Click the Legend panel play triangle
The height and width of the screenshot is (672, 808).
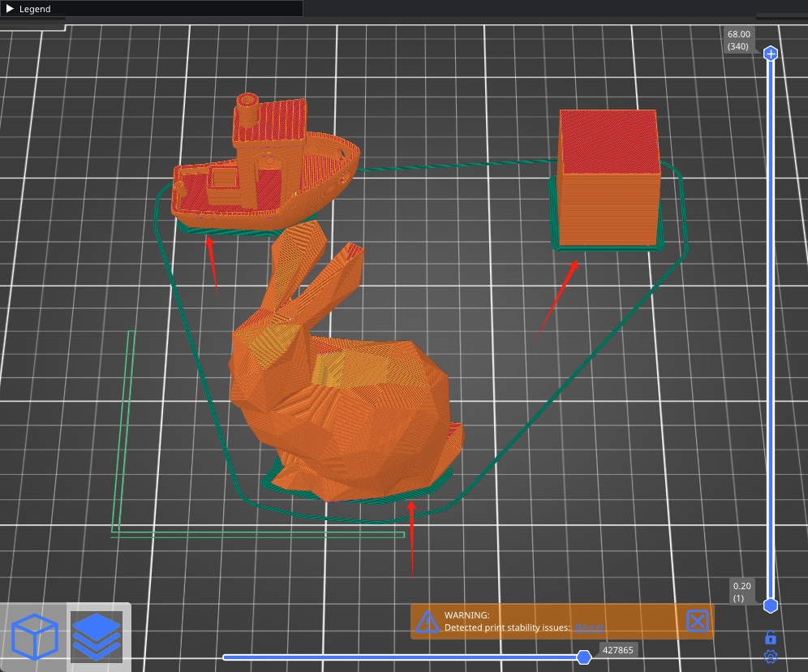tap(10, 9)
